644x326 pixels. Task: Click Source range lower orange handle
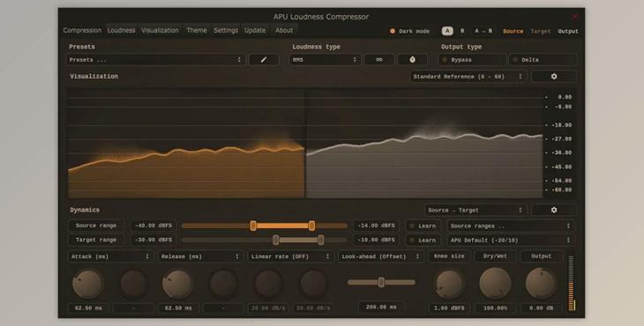[x=253, y=226]
